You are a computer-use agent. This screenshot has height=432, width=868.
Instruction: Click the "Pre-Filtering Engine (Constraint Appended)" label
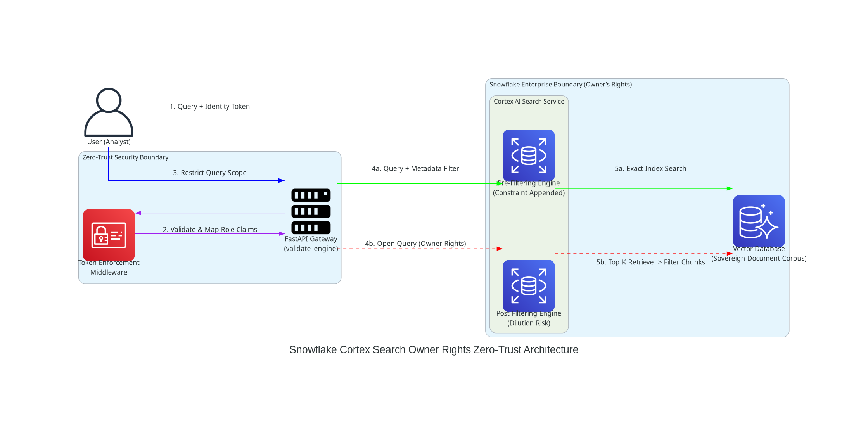[529, 188]
